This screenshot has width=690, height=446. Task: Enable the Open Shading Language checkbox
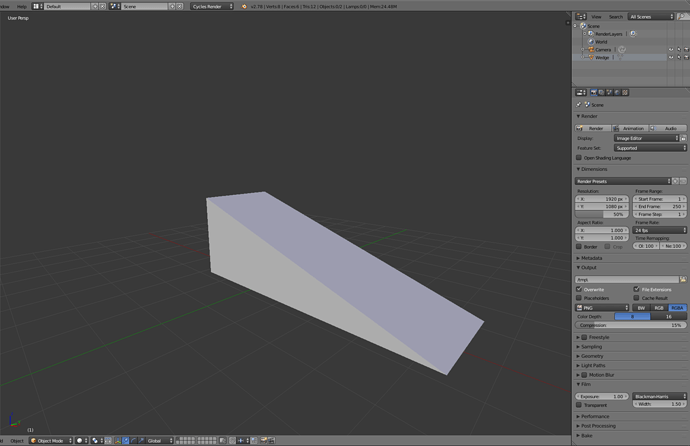(579, 157)
